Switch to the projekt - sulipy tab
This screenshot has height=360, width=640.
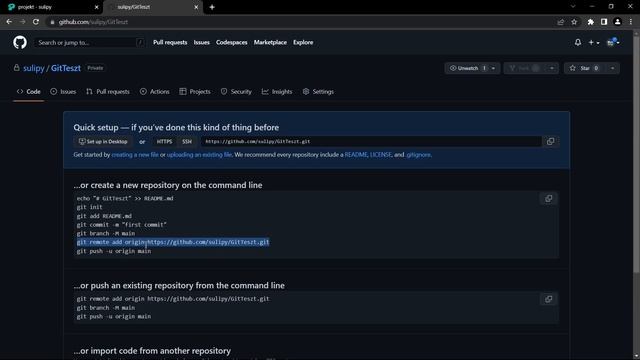point(51,7)
